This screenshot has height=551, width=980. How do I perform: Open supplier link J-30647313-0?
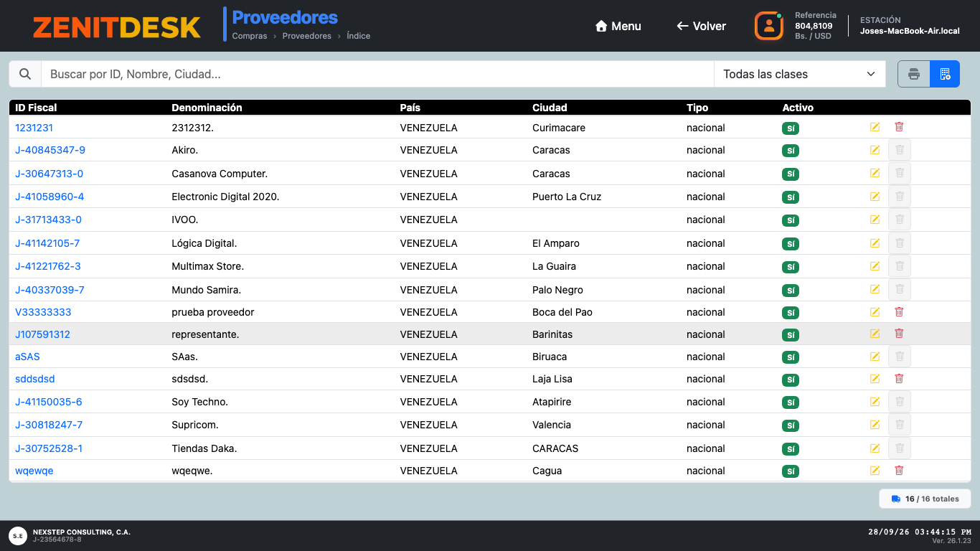[x=50, y=174]
